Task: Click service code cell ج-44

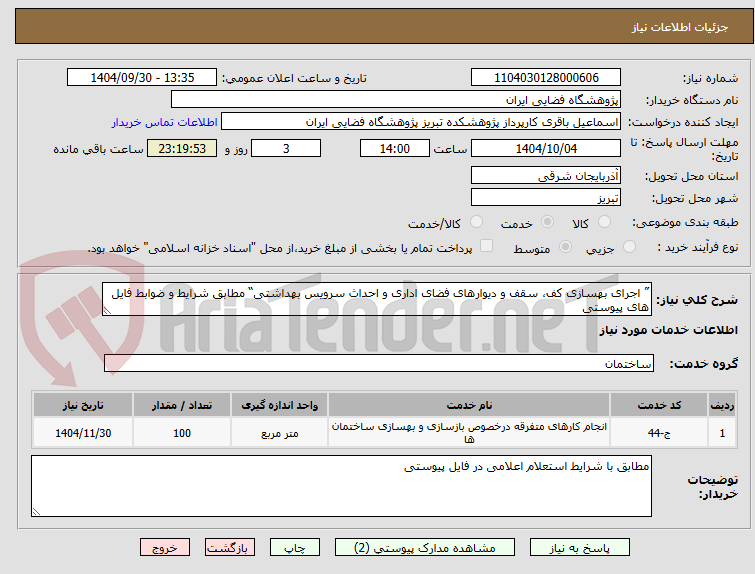Action: click(x=659, y=433)
